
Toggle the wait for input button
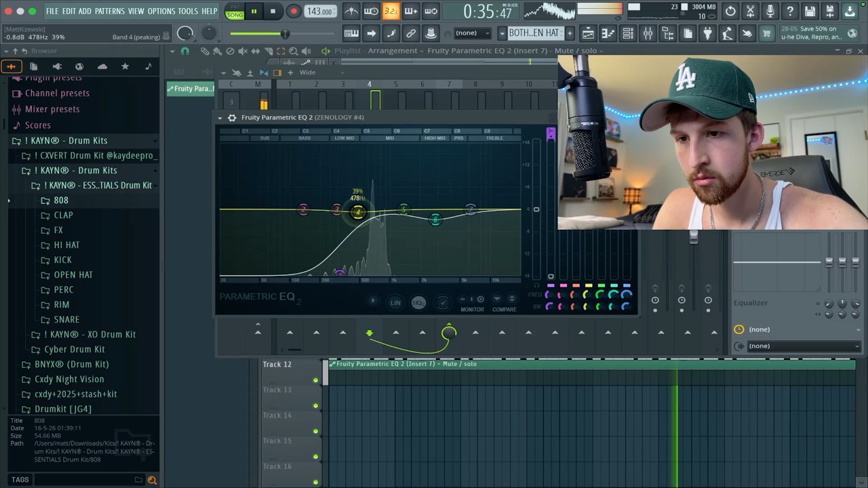pyautogui.click(x=371, y=11)
